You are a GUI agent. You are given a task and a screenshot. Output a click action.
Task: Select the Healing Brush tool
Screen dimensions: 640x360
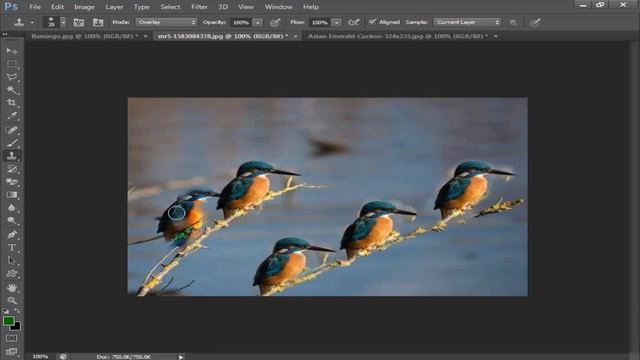point(12,130)
